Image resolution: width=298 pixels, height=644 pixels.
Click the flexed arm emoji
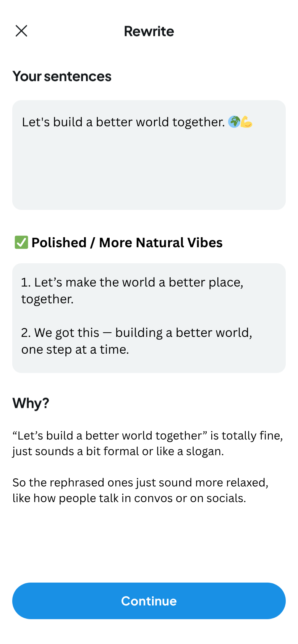(x=246, y=122)
